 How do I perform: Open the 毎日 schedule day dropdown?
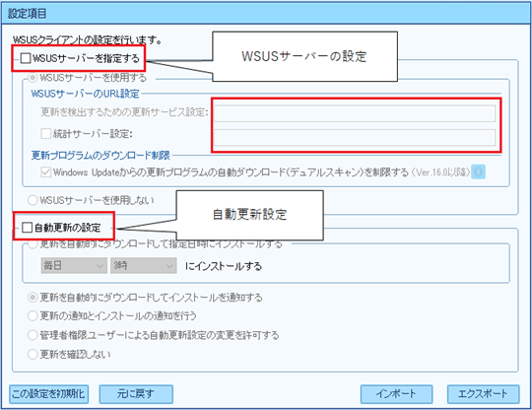(x=74, y=265)
